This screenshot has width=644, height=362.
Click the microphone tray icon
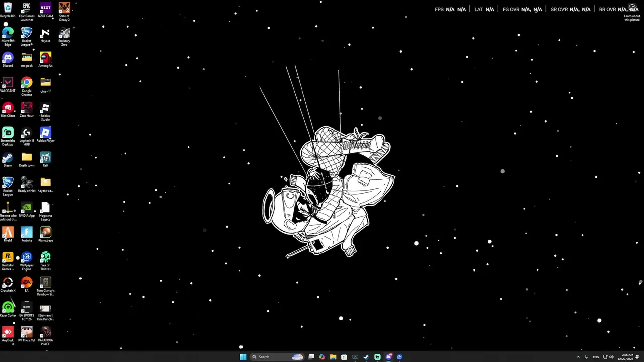tap(586, 357)
